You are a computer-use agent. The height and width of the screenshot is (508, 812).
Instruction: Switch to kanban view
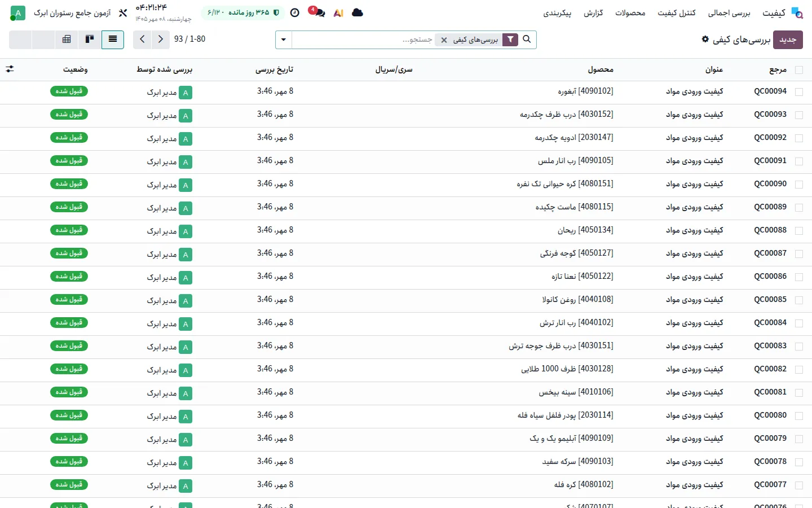point(90,39)
